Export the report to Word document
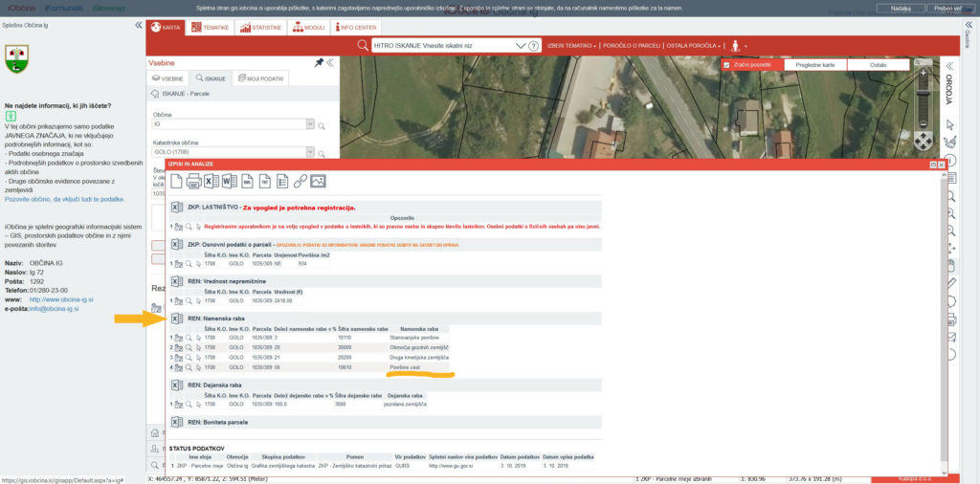The image size is (980, 484). [229, 181]
